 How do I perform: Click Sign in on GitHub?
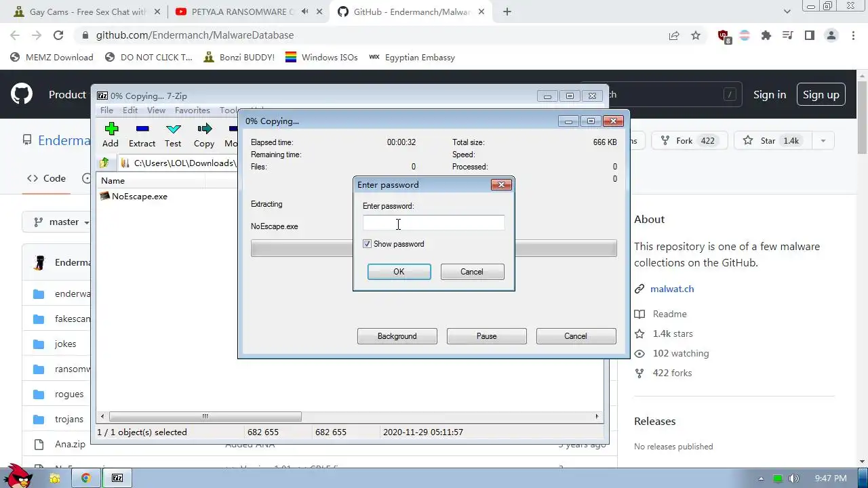click(770, 95)
